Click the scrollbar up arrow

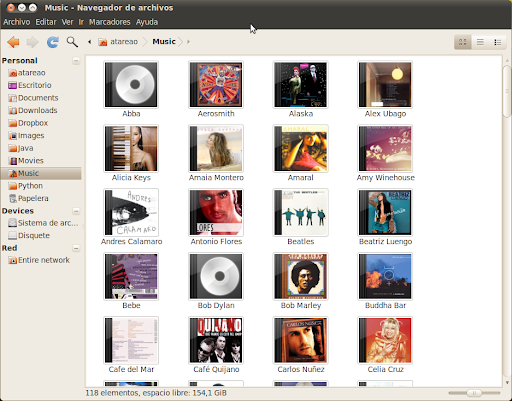coord(507,60)
